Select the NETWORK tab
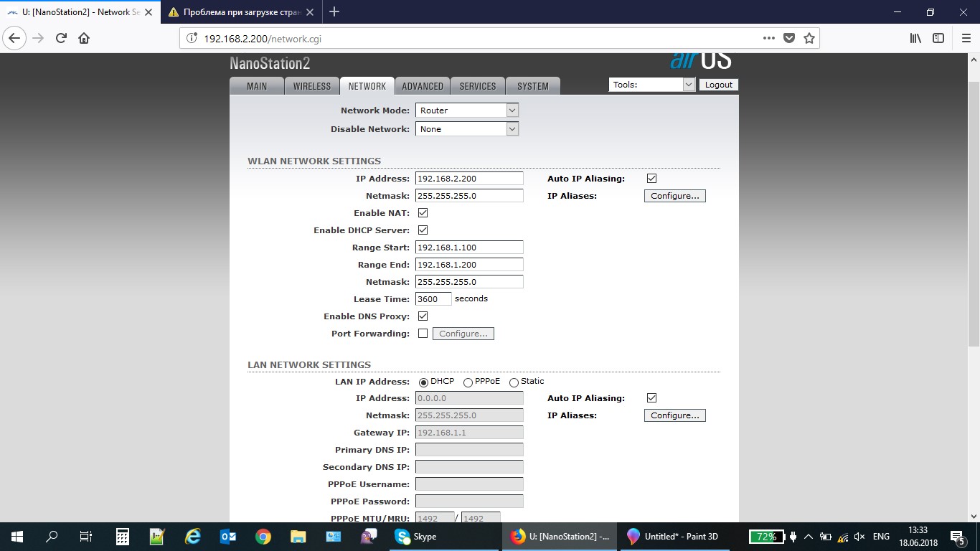This screenshot has height=551, width=980. click(x=367, y=86)
